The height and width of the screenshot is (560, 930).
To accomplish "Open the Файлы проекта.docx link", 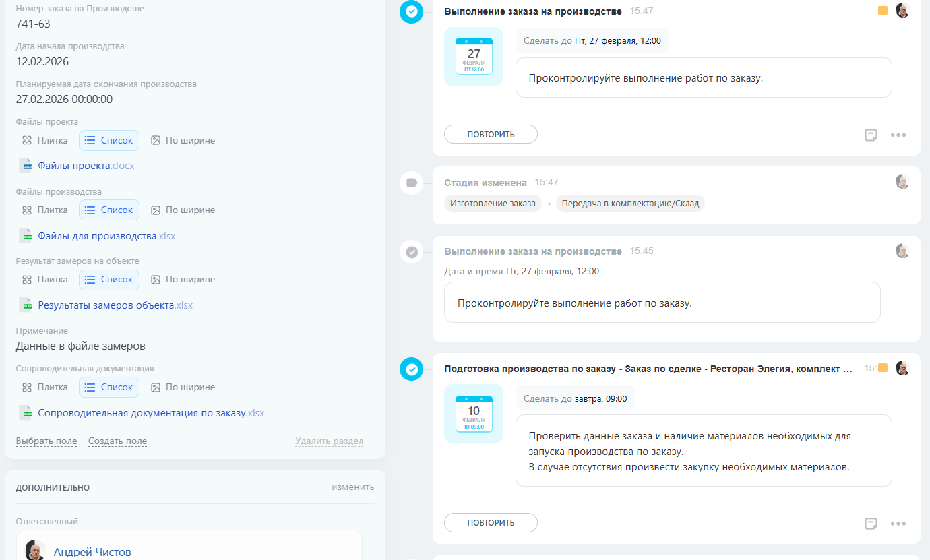I will coord(86,166).
